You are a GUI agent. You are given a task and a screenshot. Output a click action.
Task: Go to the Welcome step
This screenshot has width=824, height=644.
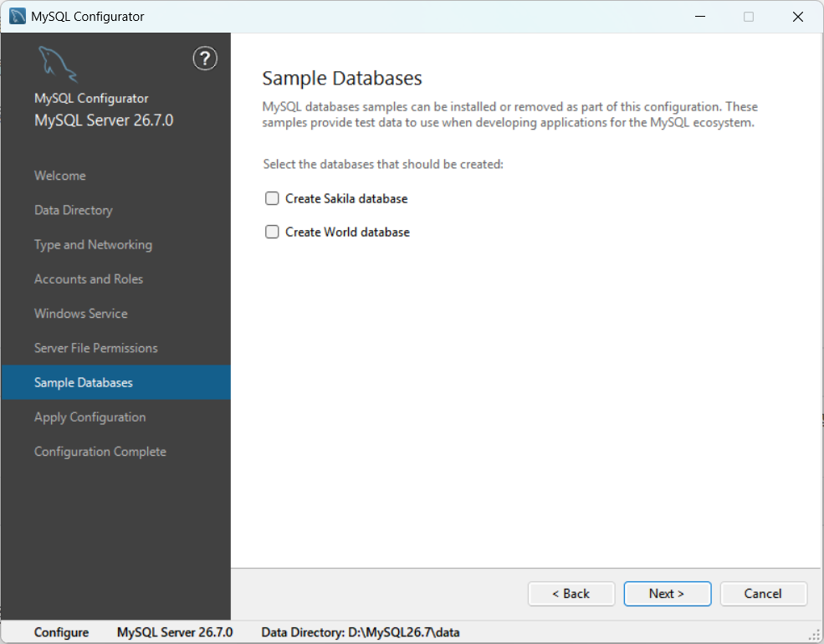pyautogui.click(x=60, y=176)
